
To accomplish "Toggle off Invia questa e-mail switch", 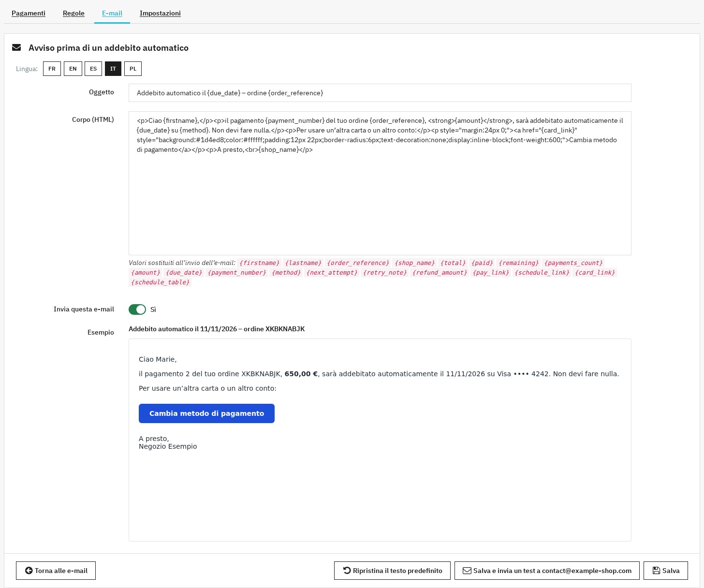I will click(137, 309).
